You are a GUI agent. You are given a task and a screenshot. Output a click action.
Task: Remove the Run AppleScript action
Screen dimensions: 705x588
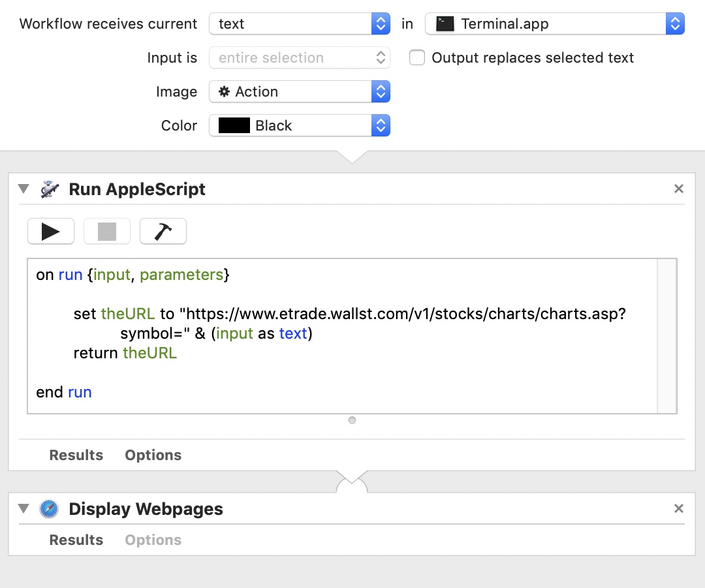click(678, 189)
